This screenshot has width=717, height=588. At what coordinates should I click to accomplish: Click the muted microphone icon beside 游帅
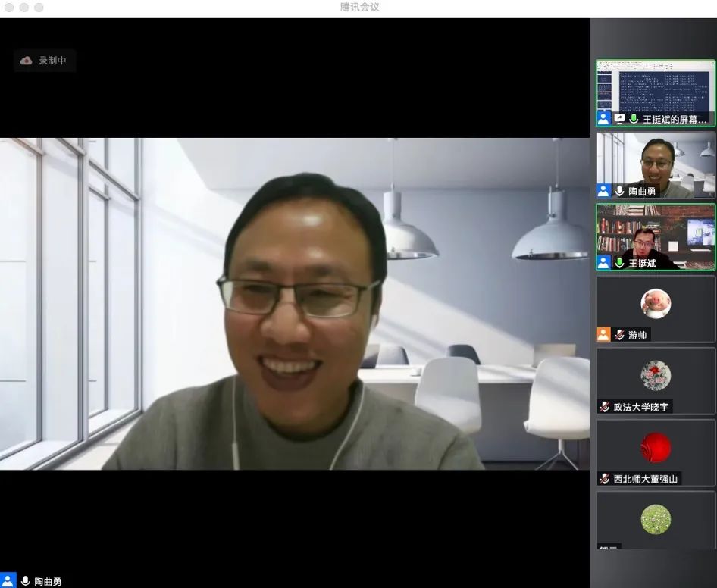coord(619,335)
